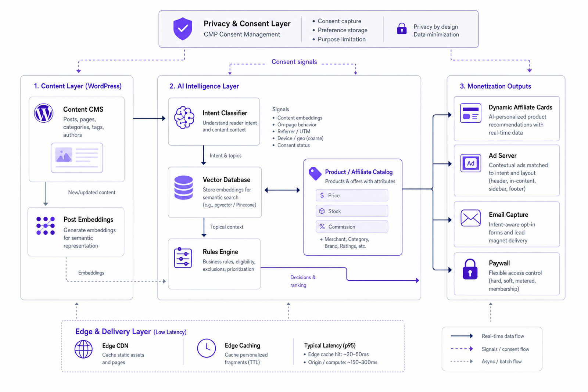Click the Privacy by design lock icon

point(402,29)
